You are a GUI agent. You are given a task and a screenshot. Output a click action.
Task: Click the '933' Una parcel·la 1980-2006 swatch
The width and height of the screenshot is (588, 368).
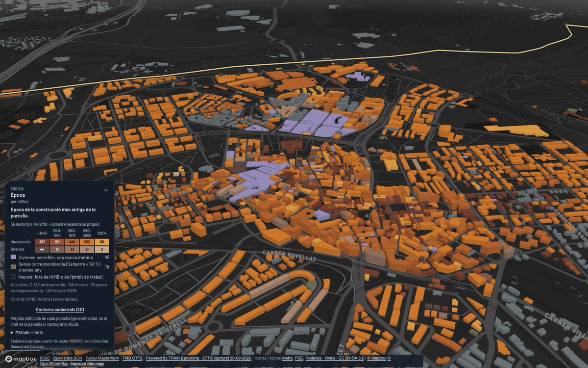coord(87,242)
